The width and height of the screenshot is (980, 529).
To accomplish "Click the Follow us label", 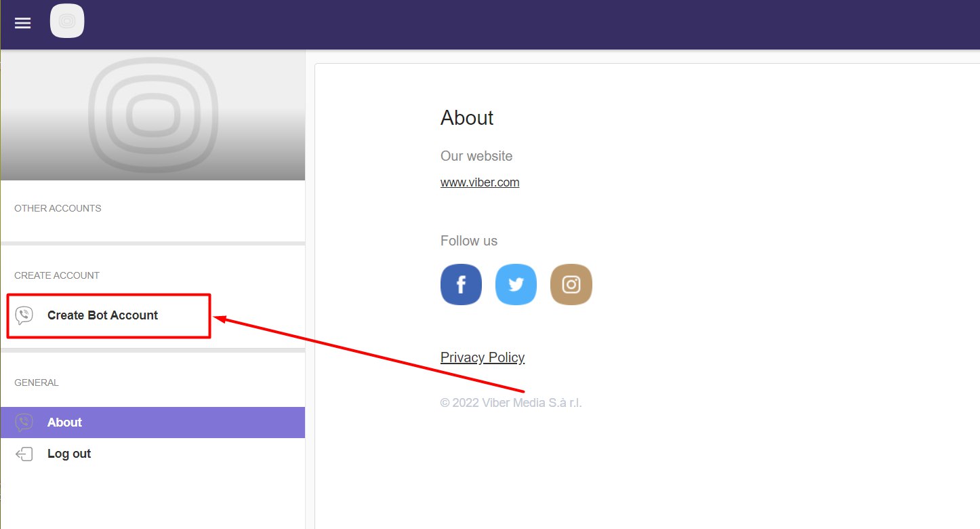I will [469, 241].
